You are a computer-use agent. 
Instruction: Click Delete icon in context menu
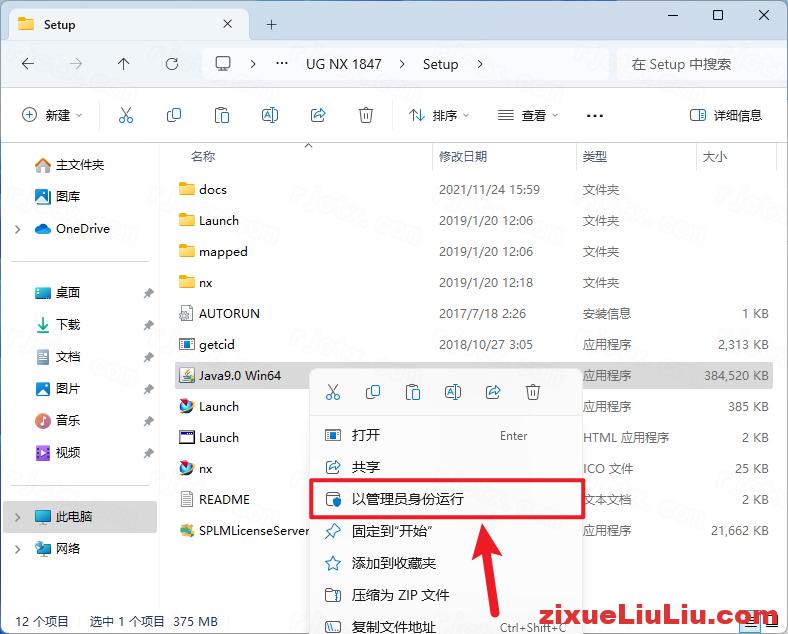(x=533, y=392)
